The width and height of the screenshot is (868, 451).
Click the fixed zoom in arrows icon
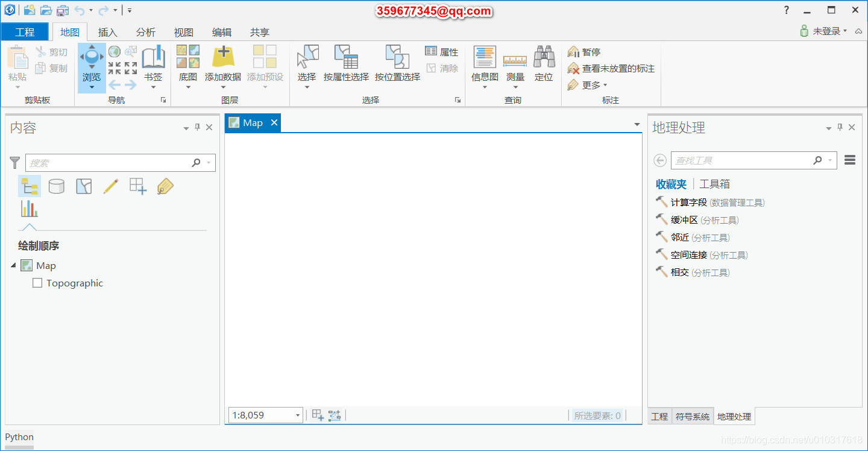pos(115,68)
